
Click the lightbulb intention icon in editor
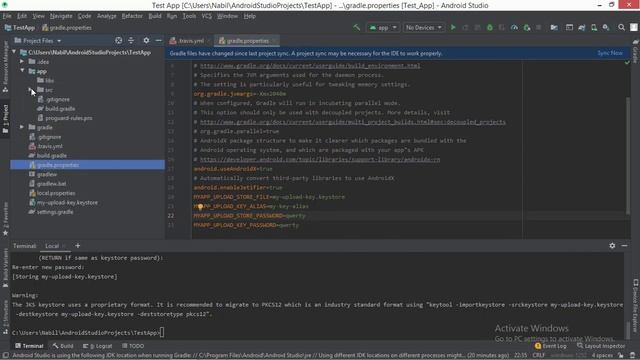tap(200, 207)
